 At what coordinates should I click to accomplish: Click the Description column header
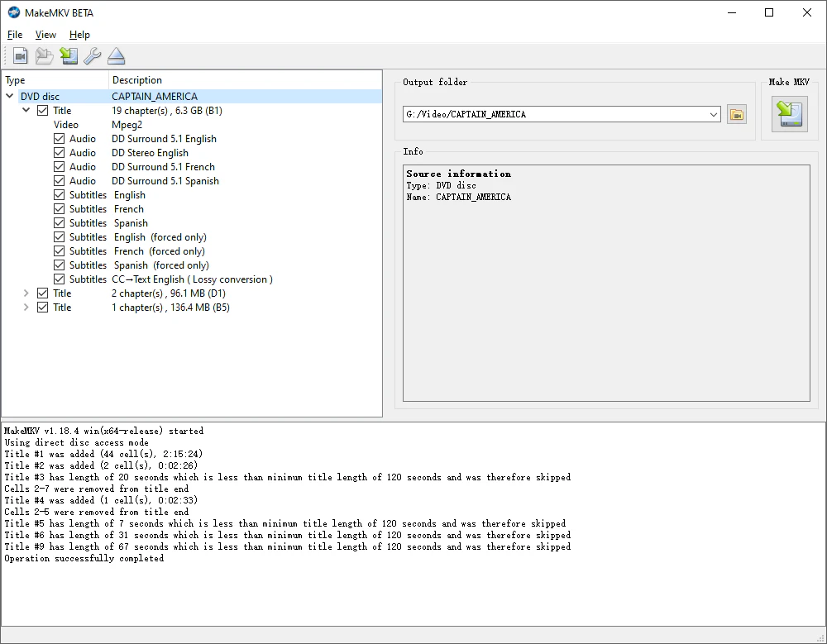246,80
